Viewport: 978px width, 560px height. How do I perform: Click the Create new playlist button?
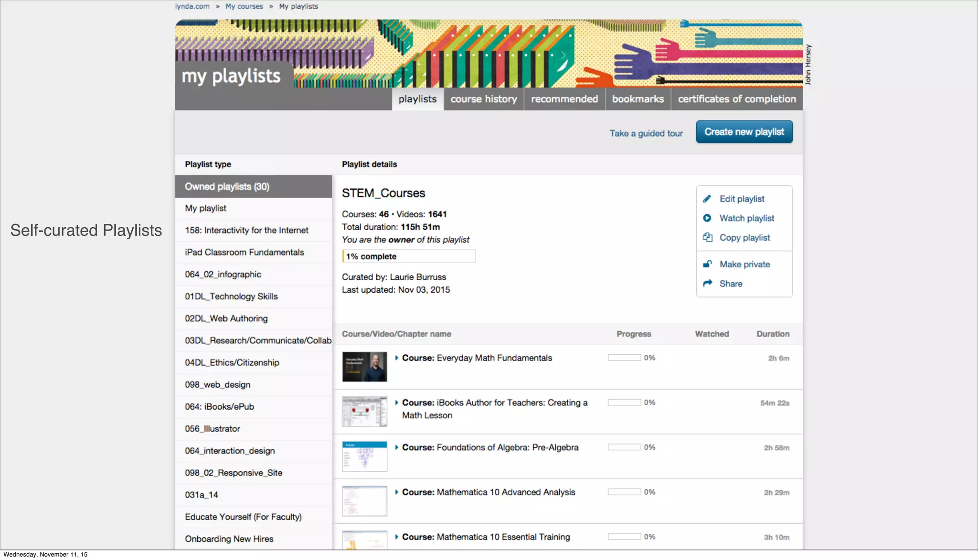(744, 132)
